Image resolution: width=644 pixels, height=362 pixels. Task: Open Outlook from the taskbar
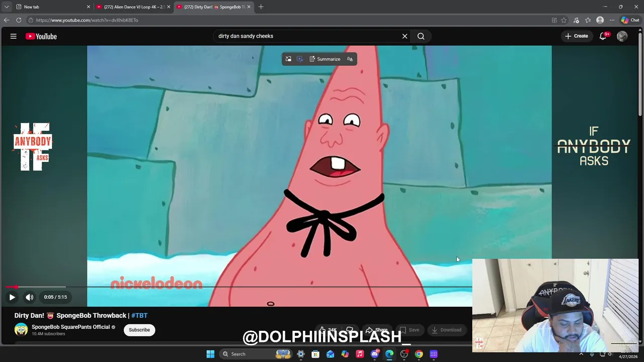click(330, 354)
